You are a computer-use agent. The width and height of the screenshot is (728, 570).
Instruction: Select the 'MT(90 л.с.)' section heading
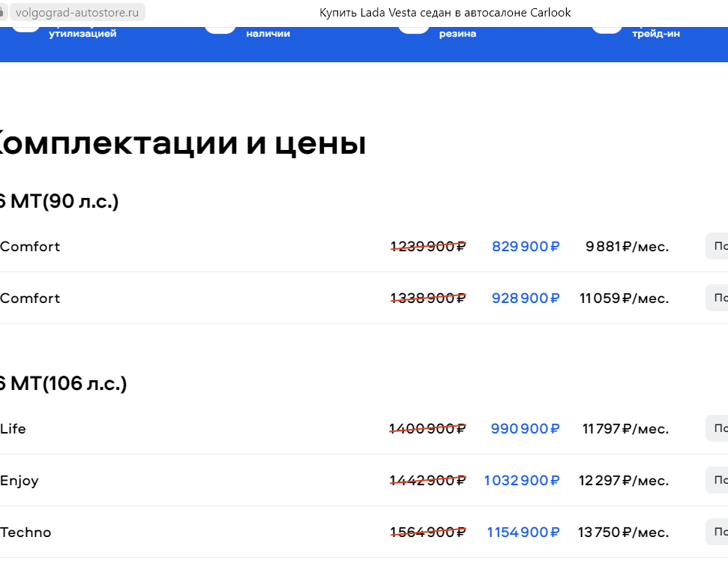point(64,201)
